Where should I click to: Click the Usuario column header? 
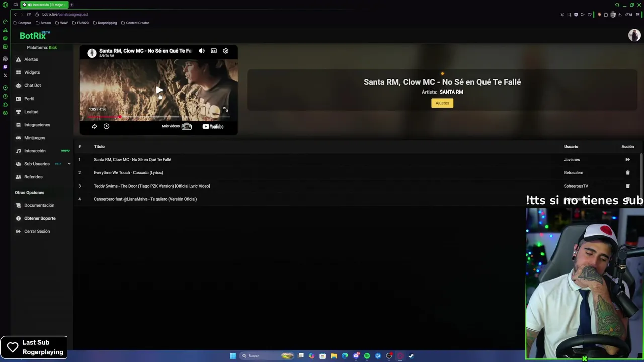571,147
